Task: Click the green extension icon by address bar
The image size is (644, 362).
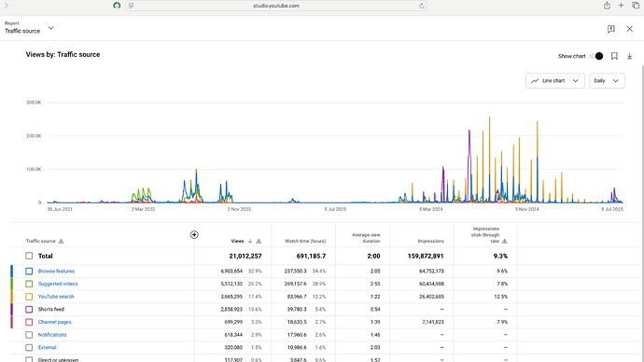Action: coord(117,6)
